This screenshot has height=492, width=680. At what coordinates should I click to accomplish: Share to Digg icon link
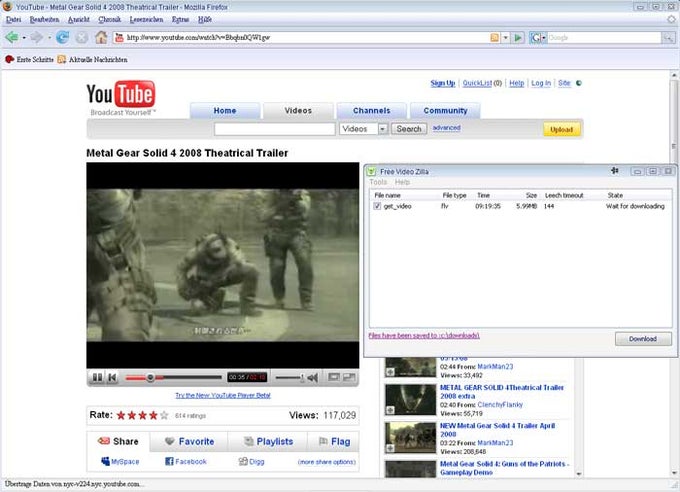(x=252, y=461)
